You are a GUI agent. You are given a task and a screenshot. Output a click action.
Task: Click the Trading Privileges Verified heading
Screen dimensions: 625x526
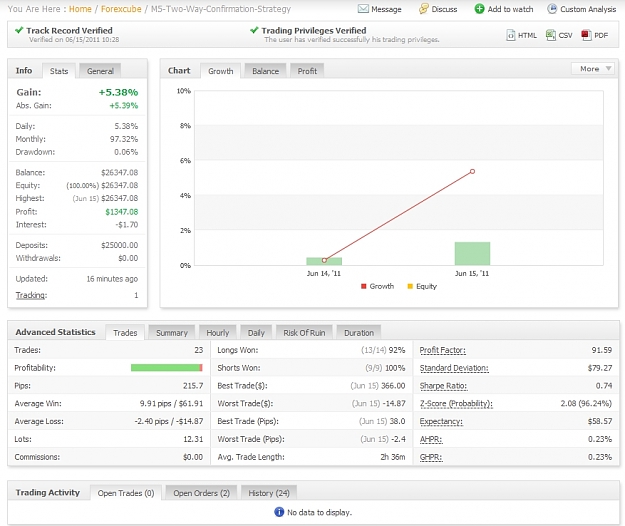(314, 31)
